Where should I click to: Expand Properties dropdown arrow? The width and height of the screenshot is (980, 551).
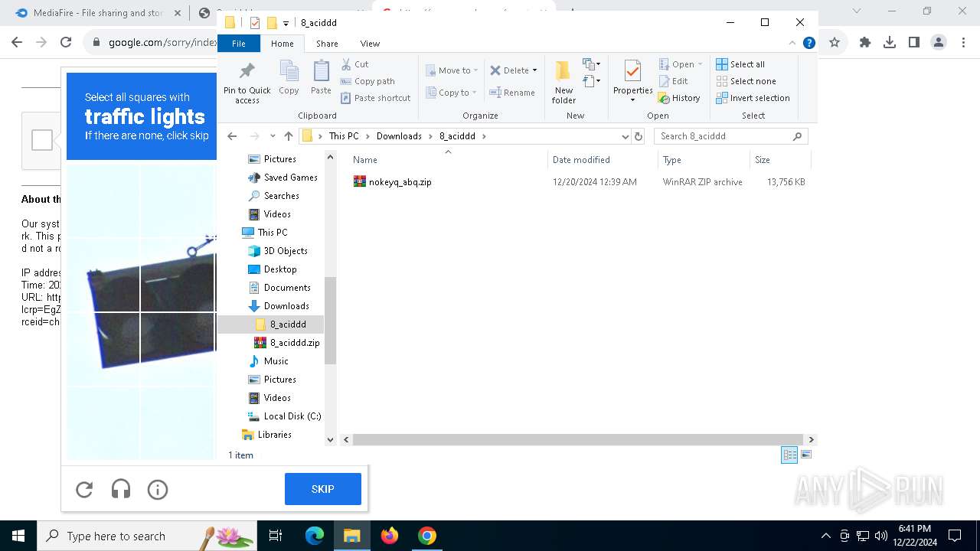(x=632, y=99)
